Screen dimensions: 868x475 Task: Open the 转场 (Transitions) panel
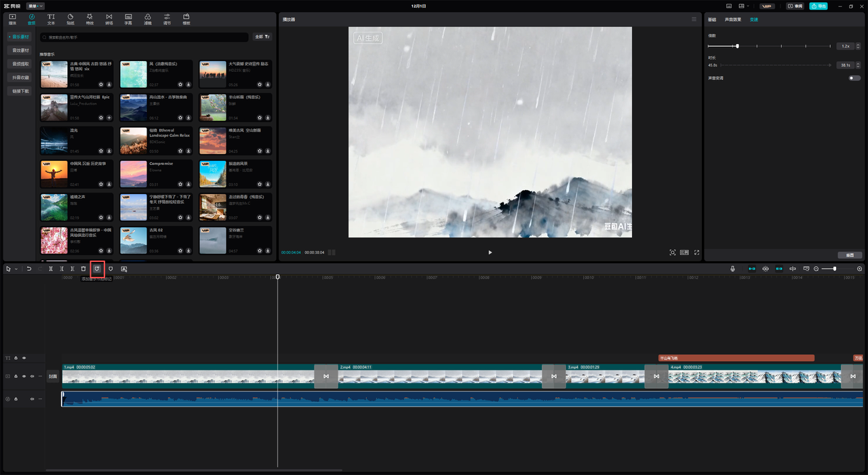[x=108, y=18]
